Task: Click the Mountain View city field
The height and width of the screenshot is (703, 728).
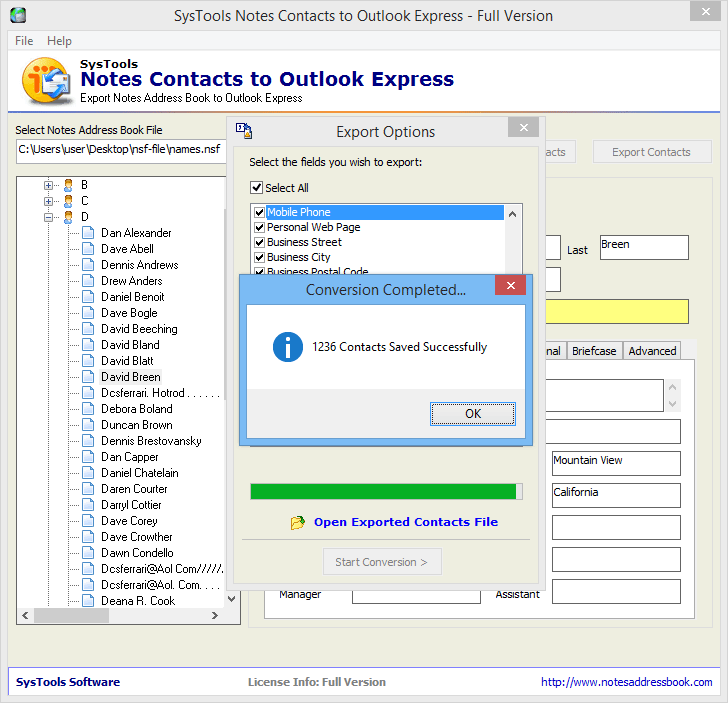Action: [616, 463]
